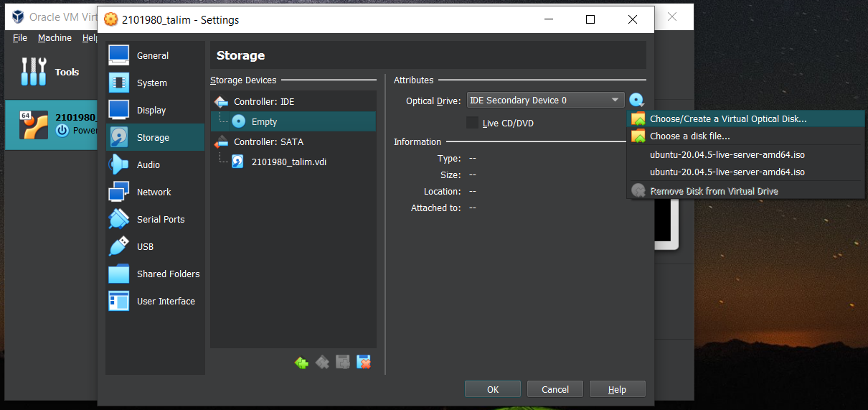Click the Controller: IDE icon

click(221, 102)
